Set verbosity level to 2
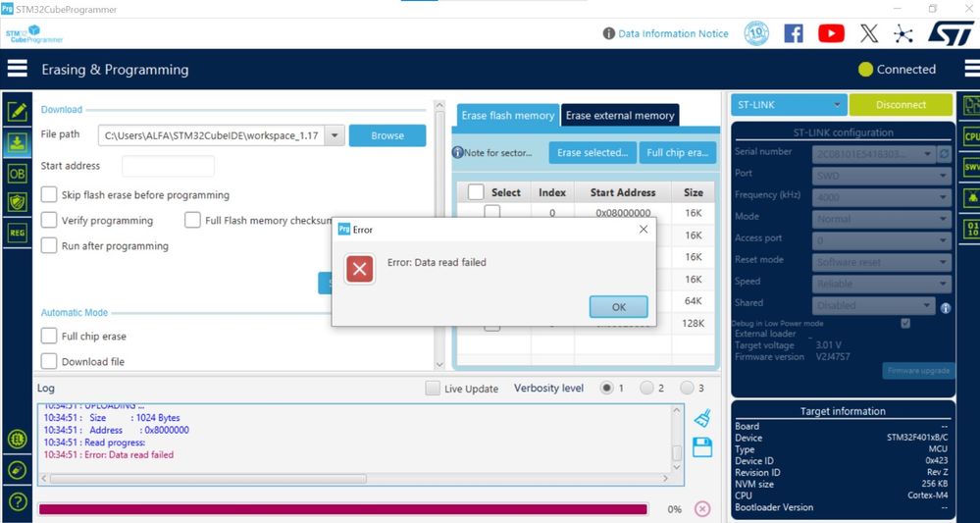980x523 pixels. coord(646,388)
